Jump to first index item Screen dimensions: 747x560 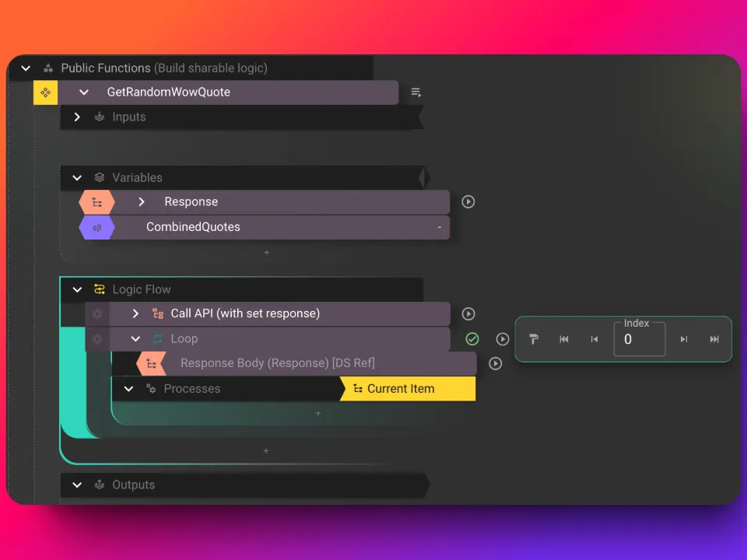[564, 339]
